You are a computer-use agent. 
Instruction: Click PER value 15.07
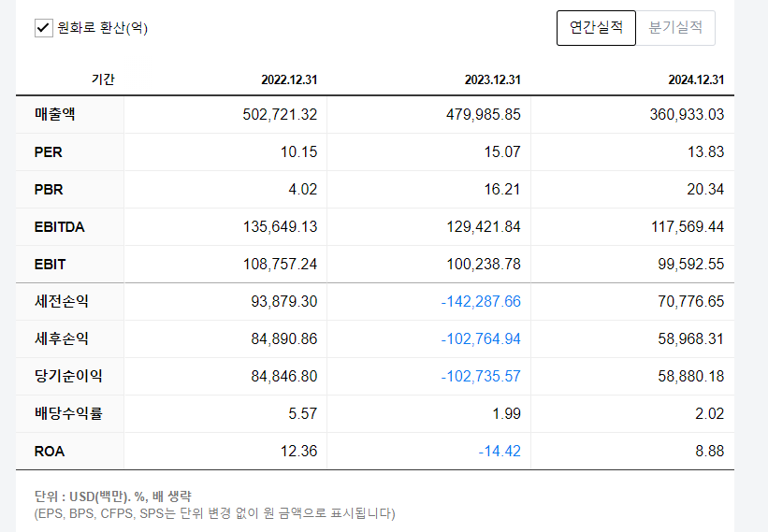[x=502, y=152]
